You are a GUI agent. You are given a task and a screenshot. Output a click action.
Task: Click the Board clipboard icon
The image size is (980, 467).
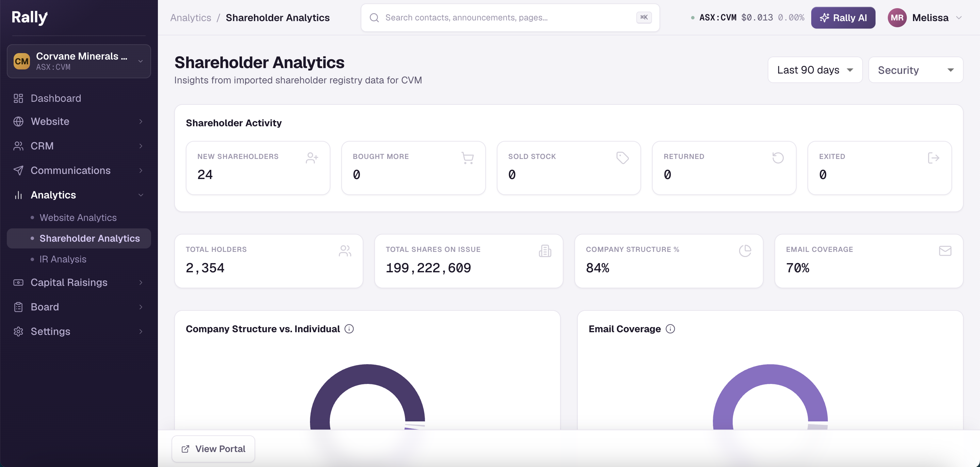coord(18,307)
